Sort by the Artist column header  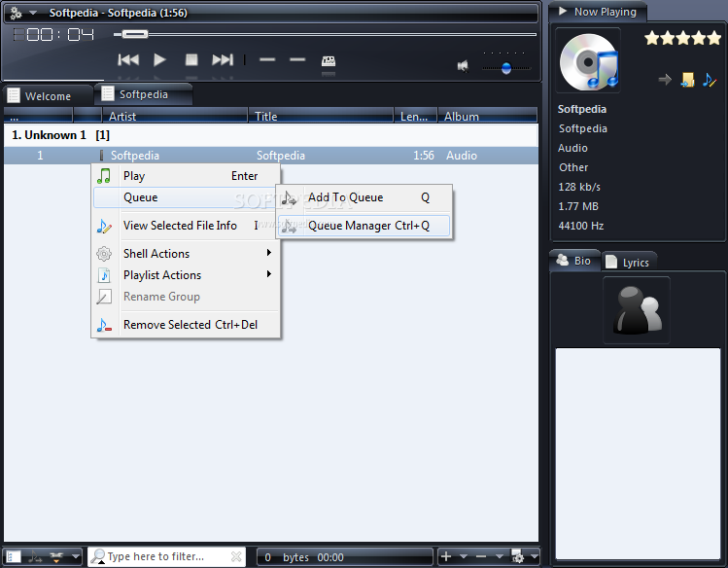tap(175, 116)
